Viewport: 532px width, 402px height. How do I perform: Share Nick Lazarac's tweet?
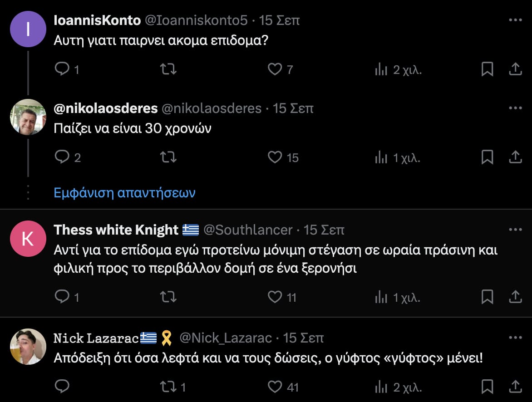(x=515, y=387)
